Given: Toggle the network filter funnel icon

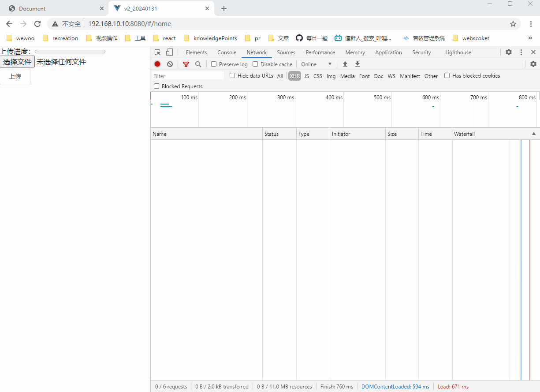Looking at the screenshot, I should pyautogui.click(x=186, y=64).
